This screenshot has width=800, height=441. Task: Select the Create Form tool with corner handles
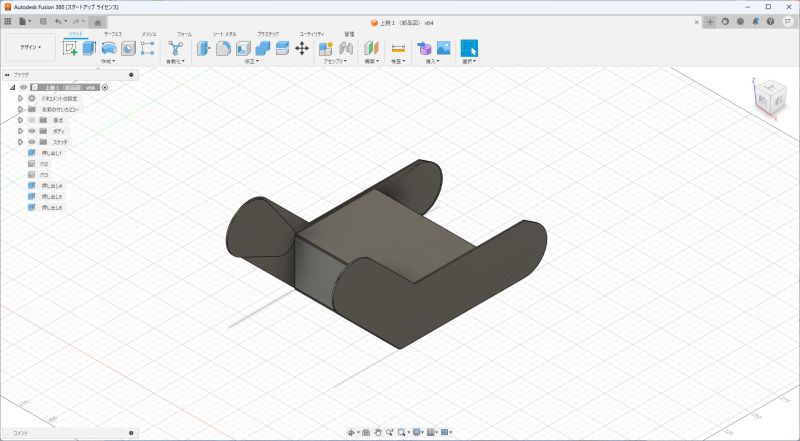[x=147, y=48]
